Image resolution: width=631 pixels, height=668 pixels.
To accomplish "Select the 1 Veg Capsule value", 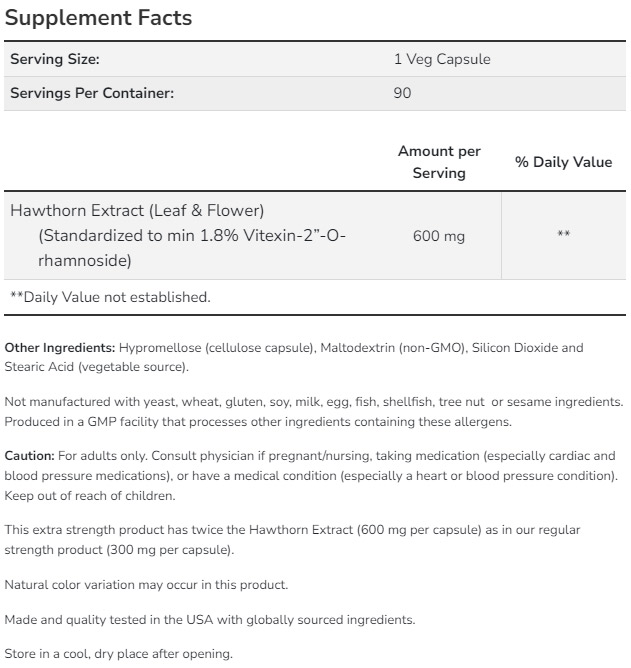I will click(442, 59).
